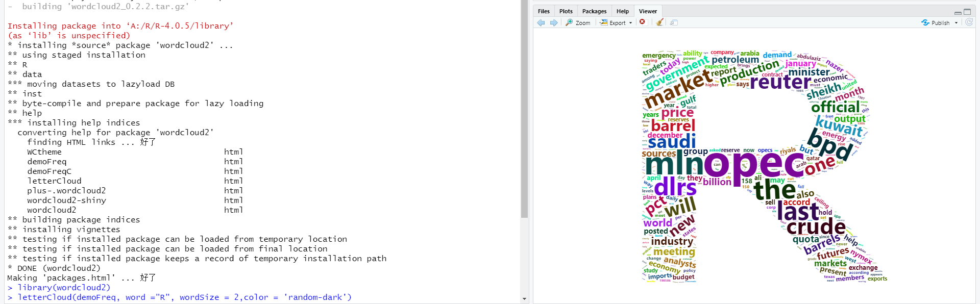Expand the Publish dropdown arrow
This screenshot has width=980, height=304.
[x=956, y=22]
